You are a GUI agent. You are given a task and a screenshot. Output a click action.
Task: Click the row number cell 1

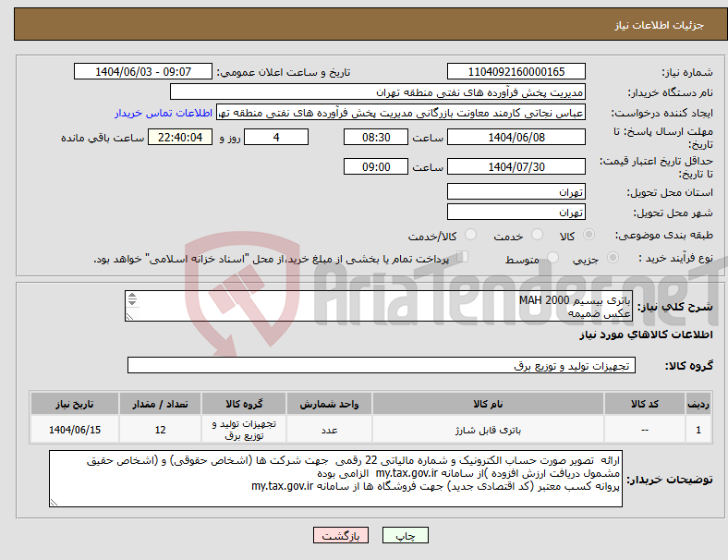(x=698, y=430)
